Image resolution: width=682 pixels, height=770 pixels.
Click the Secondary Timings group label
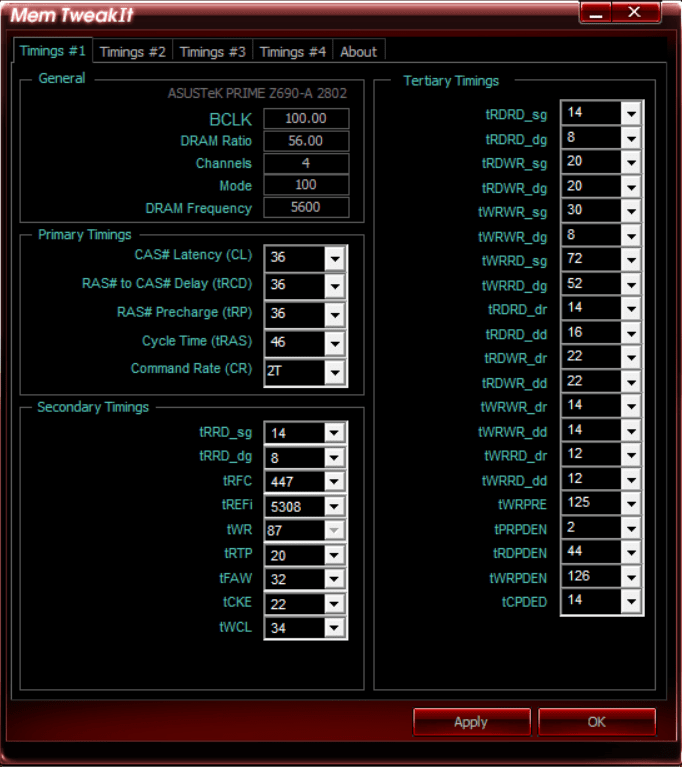tap(93, 407)
